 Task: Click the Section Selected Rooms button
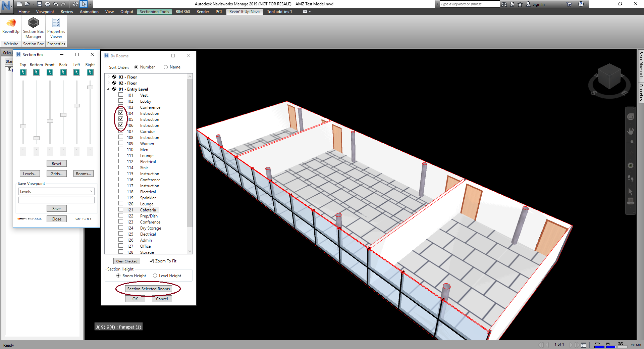point(148,289)
